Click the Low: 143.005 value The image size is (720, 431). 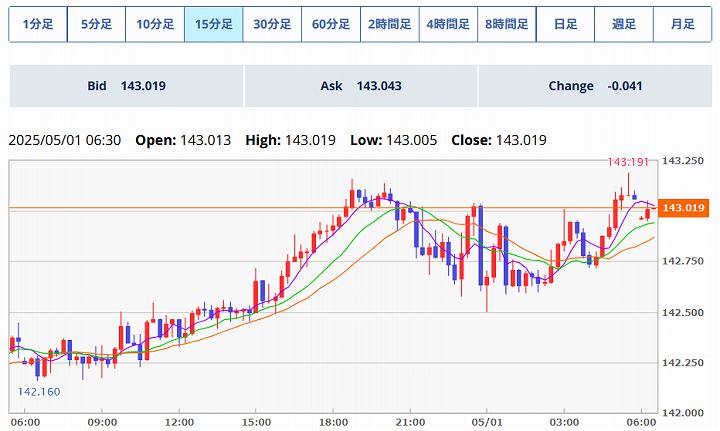pos(394,140)
